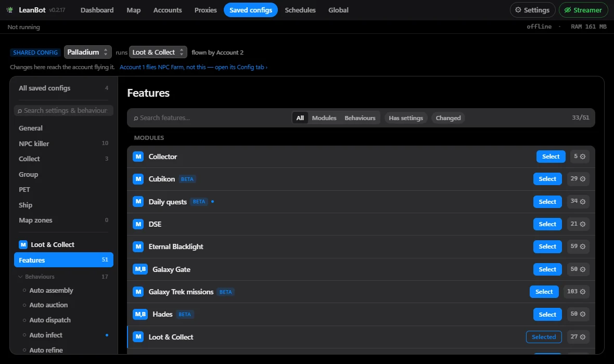The image size is (614, 364).
Task: Open Galaxy Gate settings gear showing 50
Action: pos(578,269)
